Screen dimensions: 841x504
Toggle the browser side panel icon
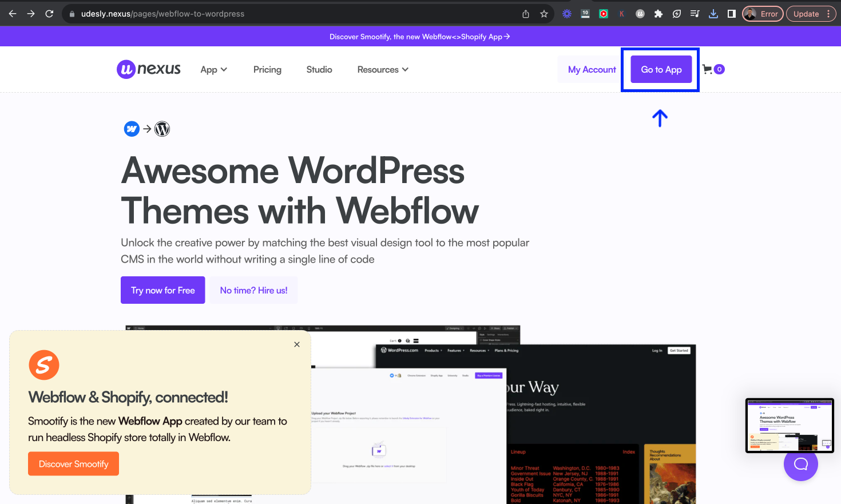coord(732,14)
